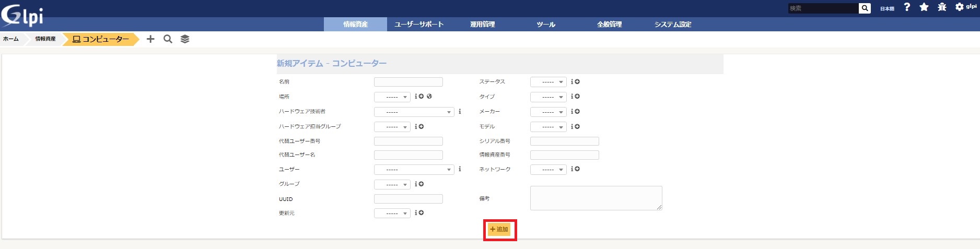
Task: Go to ホーム breadcrumb link
Action: 11,39
